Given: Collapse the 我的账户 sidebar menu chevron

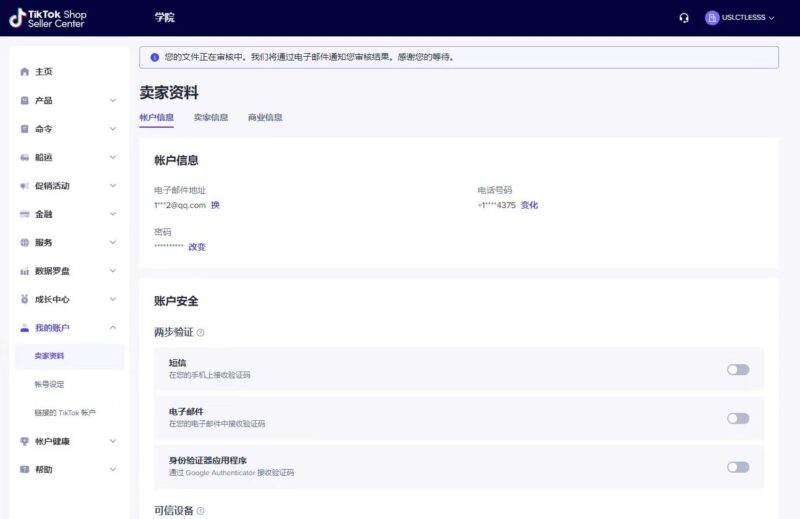Looking at the screenshot, I should tap(113, 328).
